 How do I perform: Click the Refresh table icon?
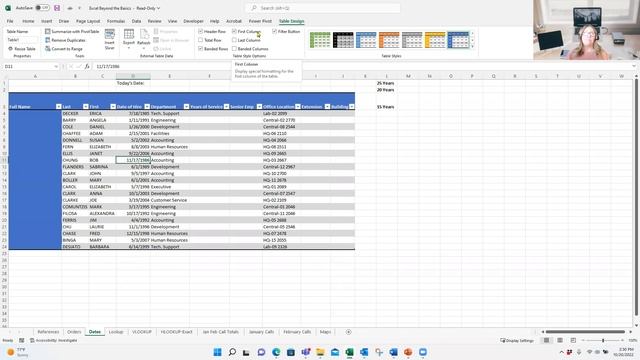(144, 38)
